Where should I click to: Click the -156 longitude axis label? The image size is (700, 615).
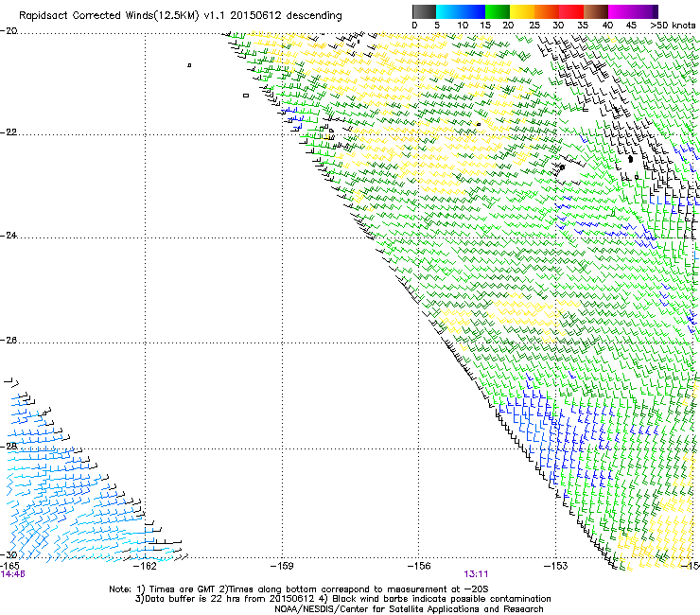(x=419, y=566)
